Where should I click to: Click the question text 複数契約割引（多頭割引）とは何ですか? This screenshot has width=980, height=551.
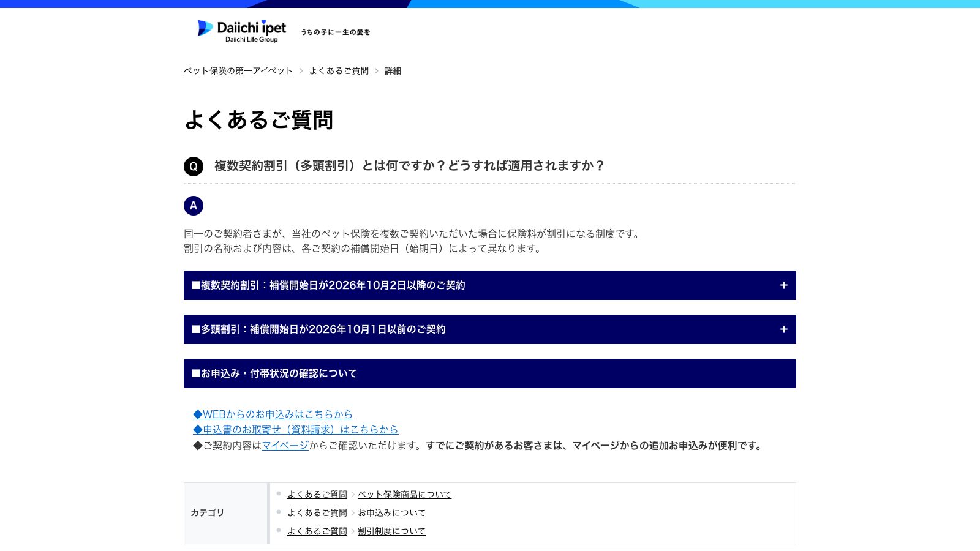tap(410, 166)
